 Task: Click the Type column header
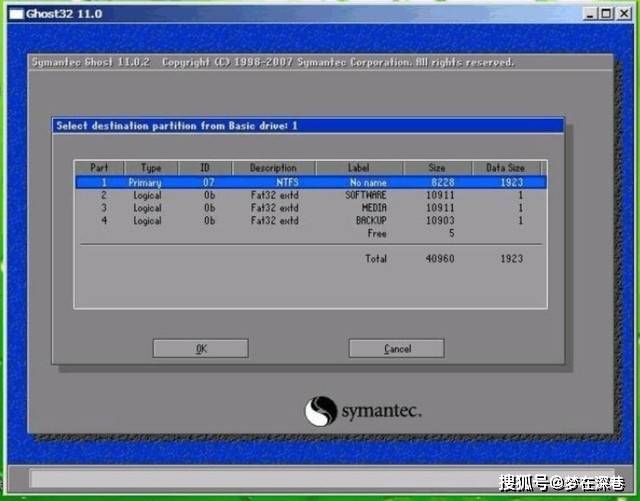151,168
